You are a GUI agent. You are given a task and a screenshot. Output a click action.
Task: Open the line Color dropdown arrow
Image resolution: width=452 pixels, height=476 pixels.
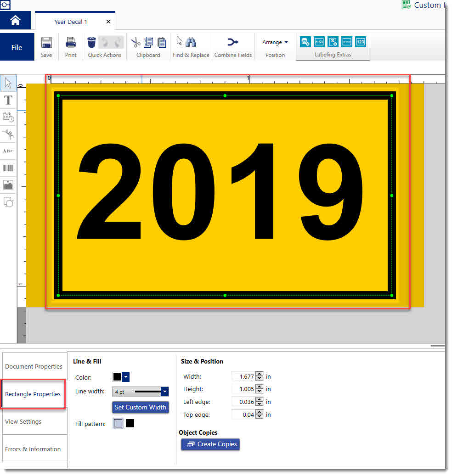click(126, 377)
